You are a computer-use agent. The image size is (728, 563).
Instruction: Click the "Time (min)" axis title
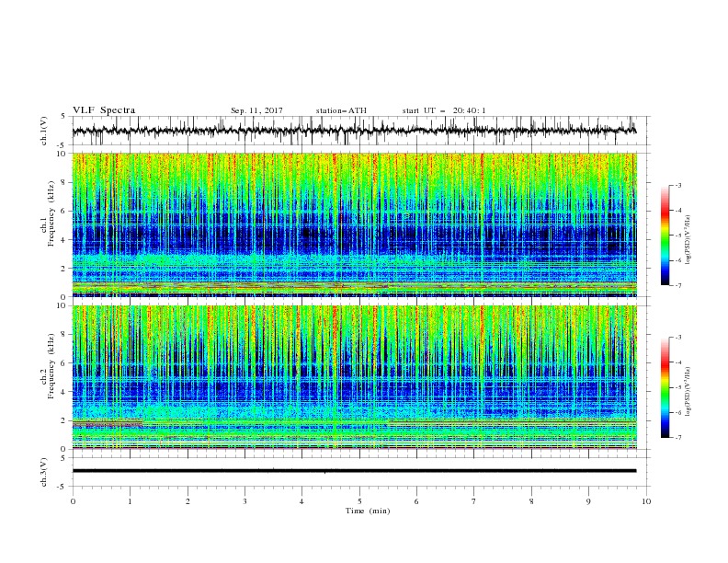pyautogui.click(x=368, y=511)
